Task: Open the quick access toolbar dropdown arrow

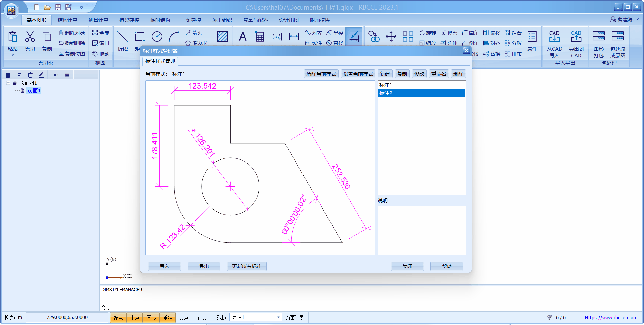Action: pos(81,7)
